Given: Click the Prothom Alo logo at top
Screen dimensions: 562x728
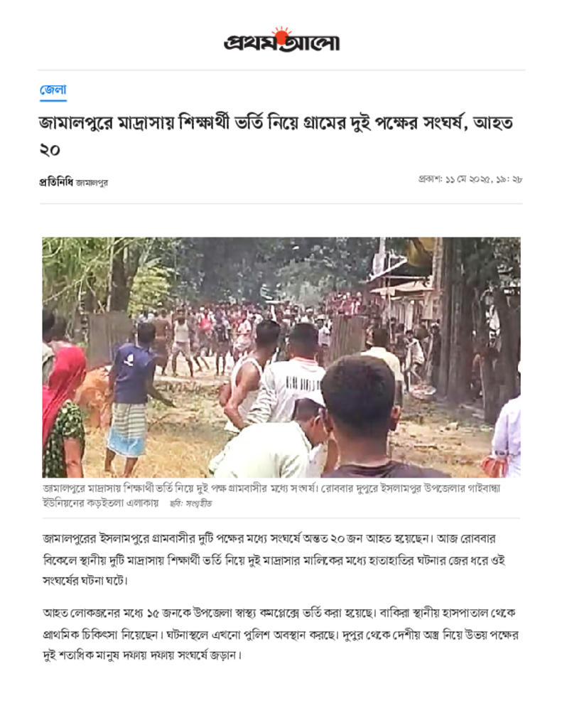Looking at the screenshot, I should 281,40.
